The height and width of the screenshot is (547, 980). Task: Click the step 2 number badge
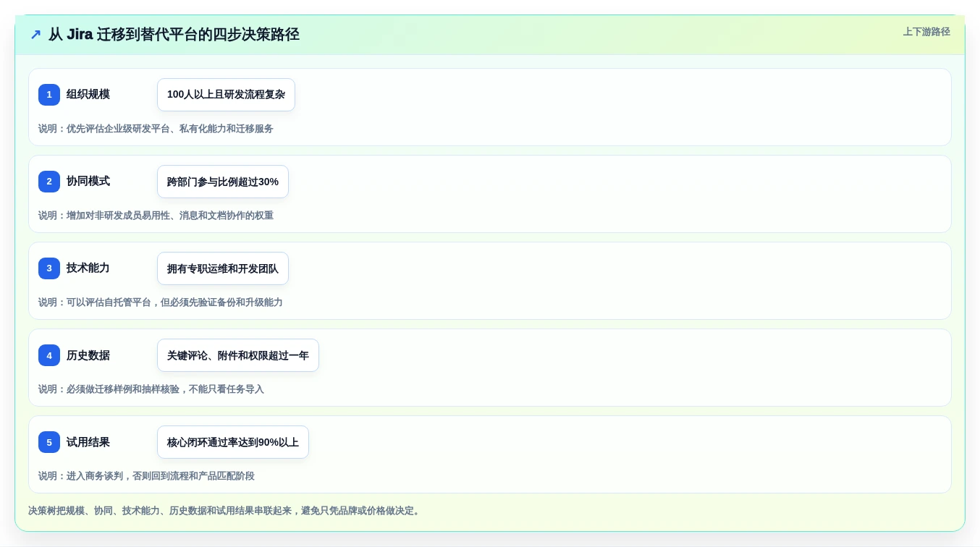pyautogui.click(x=49, y=182)
